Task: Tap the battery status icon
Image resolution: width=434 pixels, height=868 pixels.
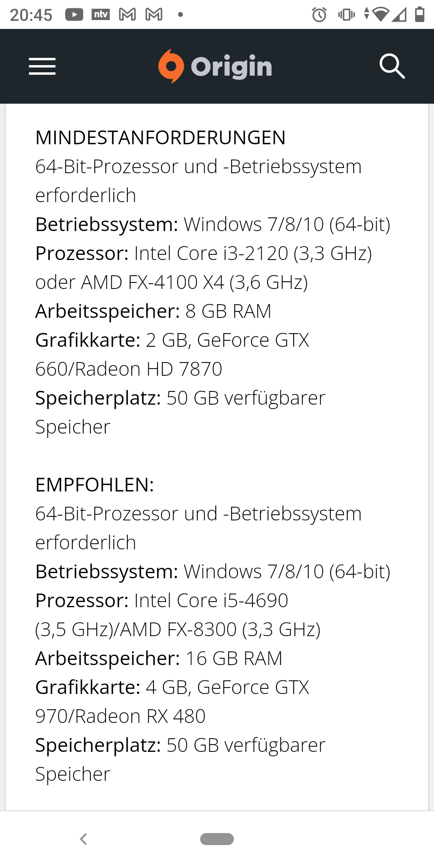Action: point(420,15)
